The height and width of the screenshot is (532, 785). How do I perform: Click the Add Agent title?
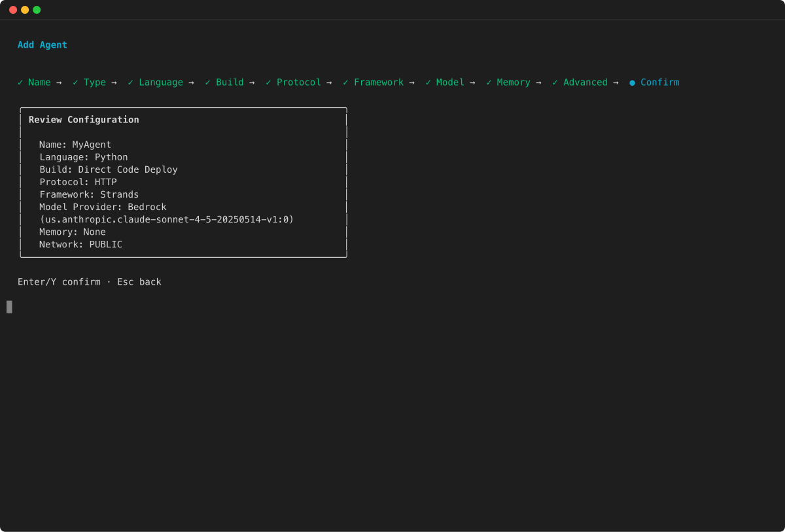42,44
